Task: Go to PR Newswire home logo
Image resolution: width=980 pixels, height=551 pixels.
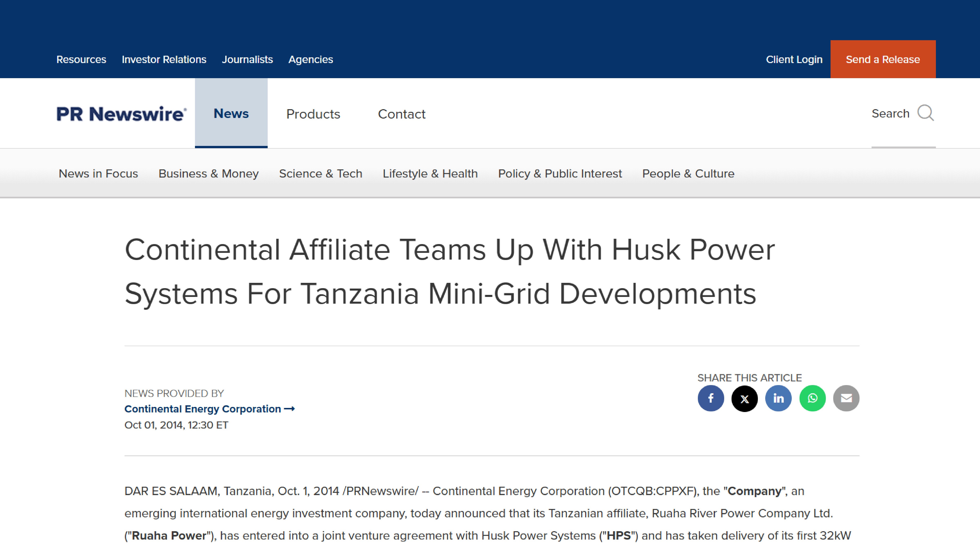Action: (x=121, y=114)
